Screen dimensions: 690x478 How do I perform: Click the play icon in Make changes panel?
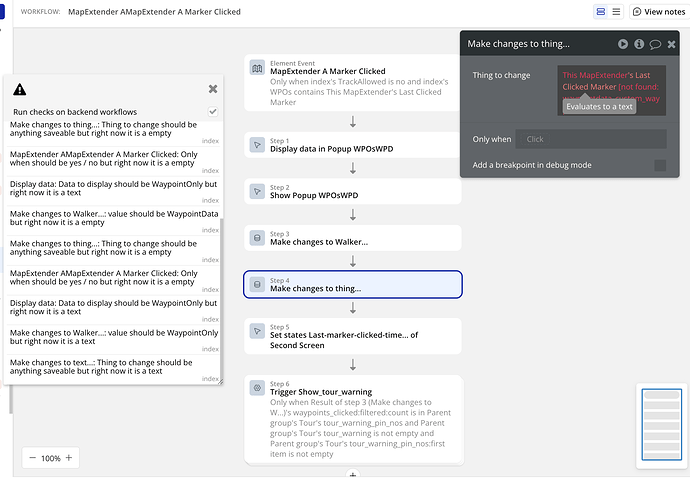coord(623,44)
